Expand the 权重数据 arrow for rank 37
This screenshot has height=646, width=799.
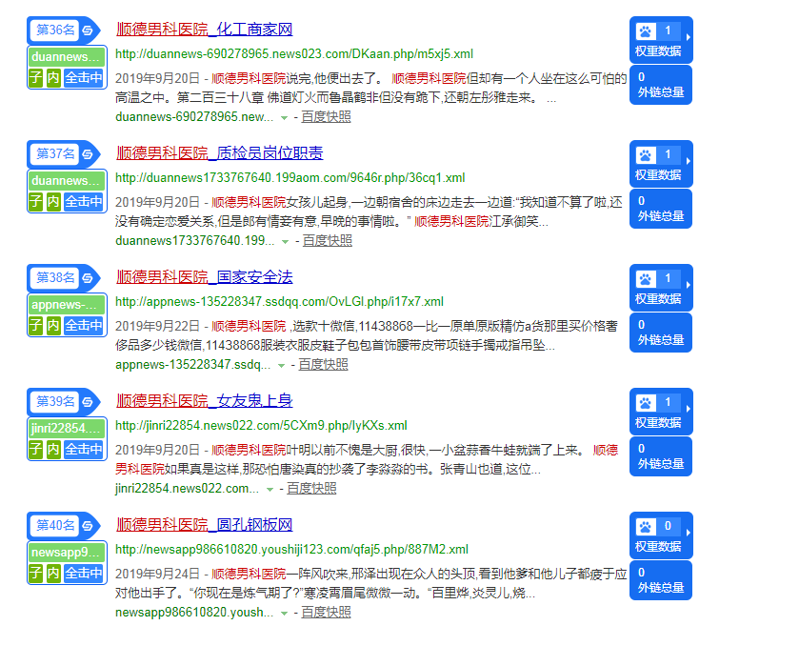click(688, 161)
